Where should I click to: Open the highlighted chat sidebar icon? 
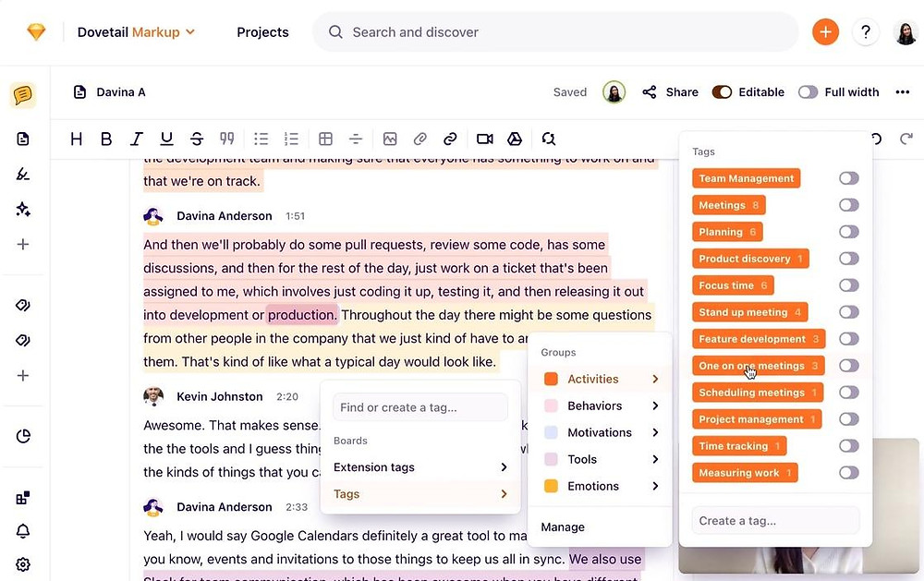(x=23, y=95)
